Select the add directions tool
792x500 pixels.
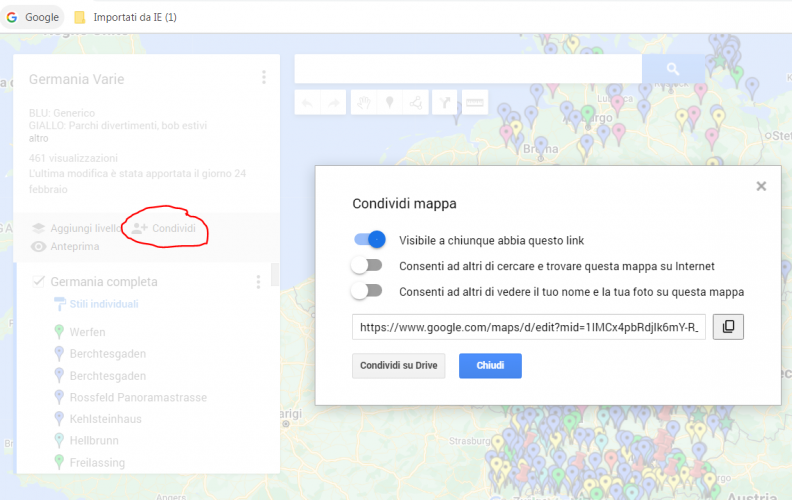coord(446,102)
